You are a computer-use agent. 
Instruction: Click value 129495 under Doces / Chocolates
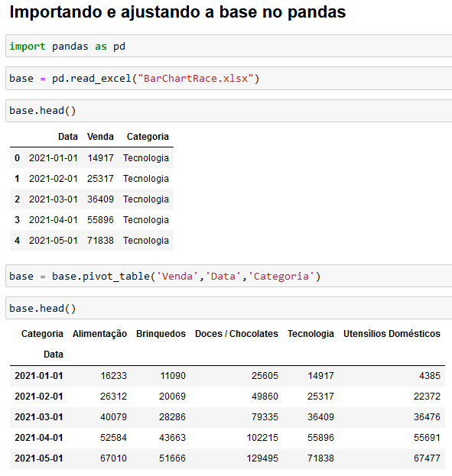point(262,458)
